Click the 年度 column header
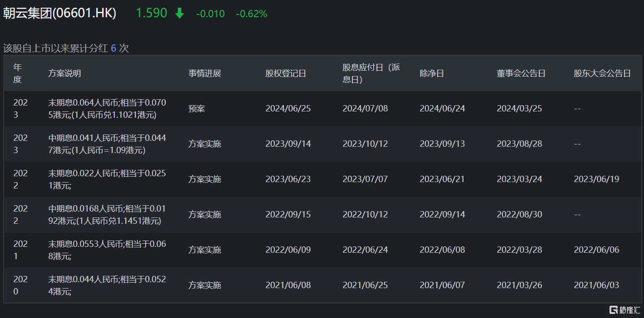 tap(17, 73)
